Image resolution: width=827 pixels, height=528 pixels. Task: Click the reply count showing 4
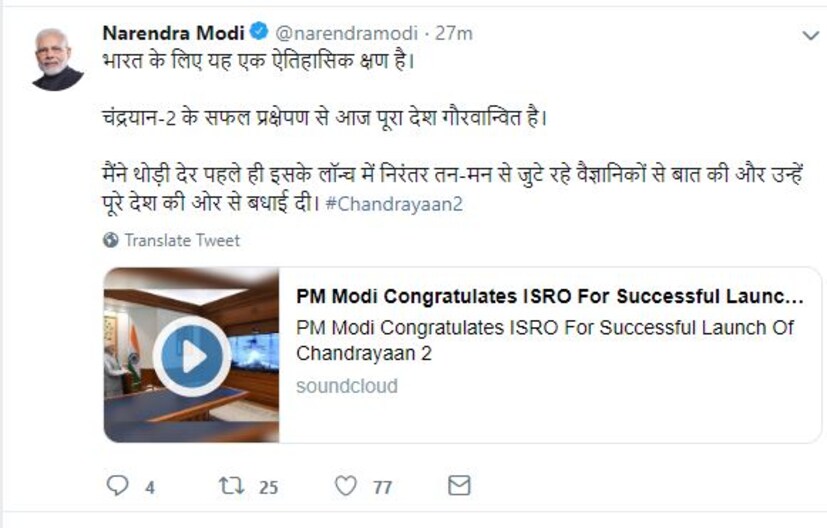(x=149, y=487)
